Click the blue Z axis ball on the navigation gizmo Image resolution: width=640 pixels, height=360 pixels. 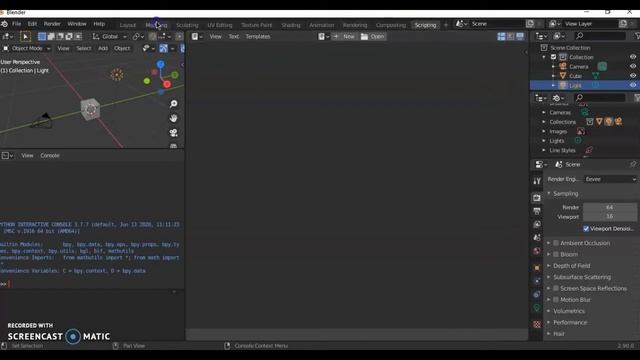pos(160,64)
